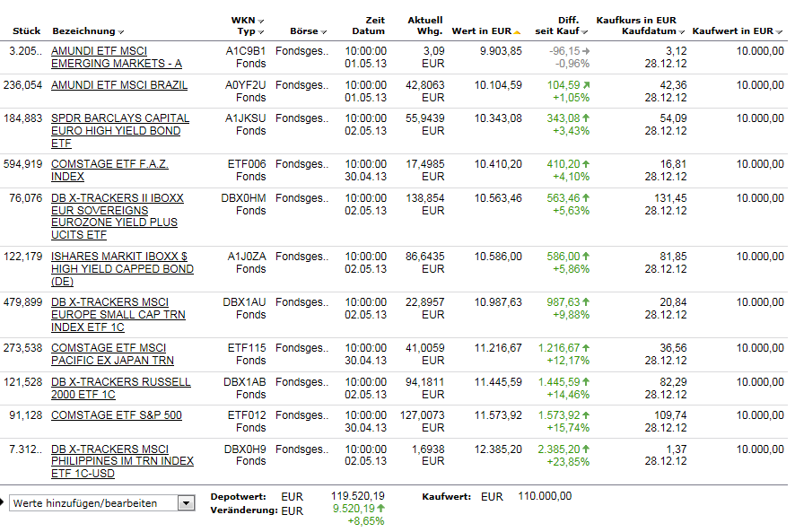Viewport: 795px width, 532px height.
Task: Sort by Bezeichnung column arrow
Action: click(x=120, y=32)
